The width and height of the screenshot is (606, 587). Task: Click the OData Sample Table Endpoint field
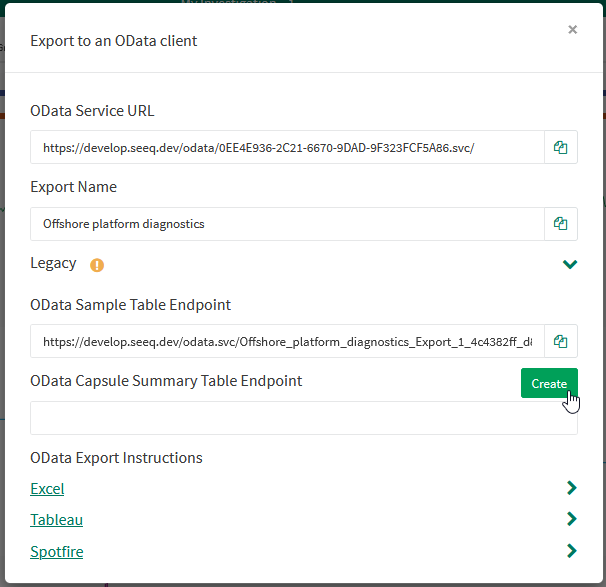click(x=287, y=342)
